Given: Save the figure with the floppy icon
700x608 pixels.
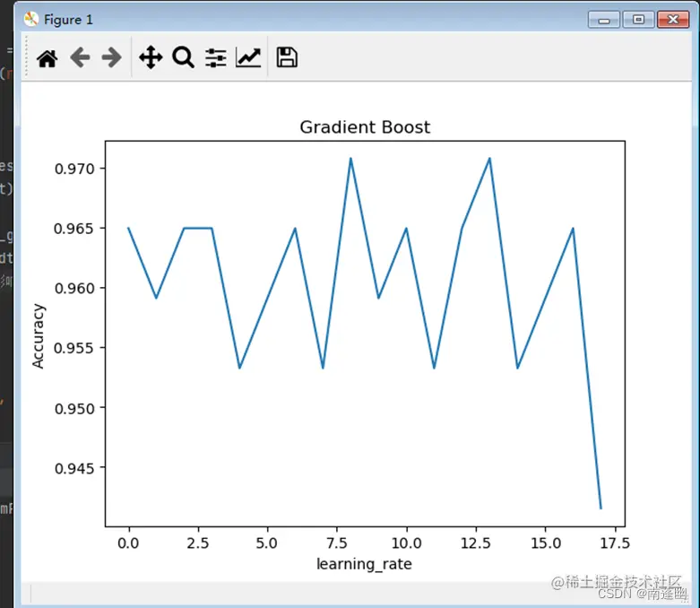Looking at the screenshot, I should (x=287, y=57).
